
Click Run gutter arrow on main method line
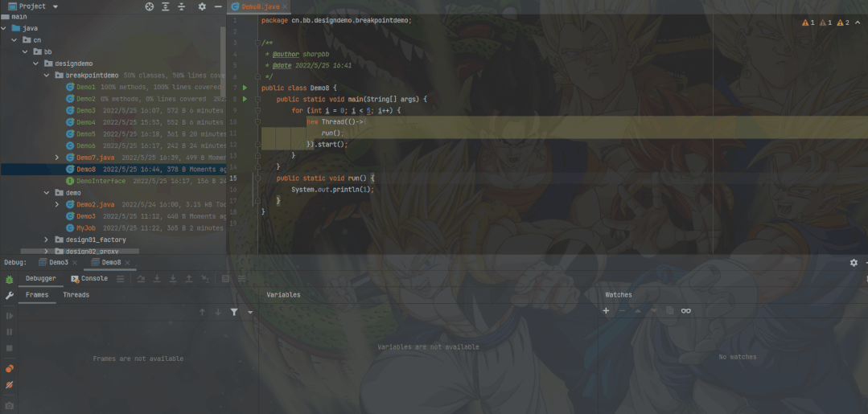point(245,99)
